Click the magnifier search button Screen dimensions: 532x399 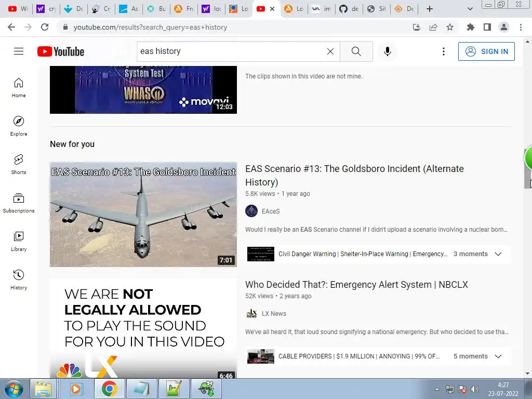coord(356,51)
